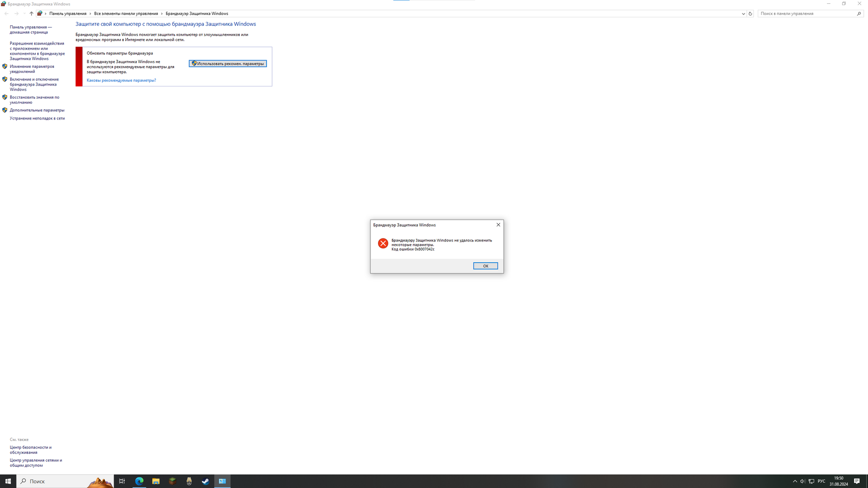Click the Refresh button in address bar
Image resolution: width=868 pixels, height=488 pixels.
click(750, 14)
